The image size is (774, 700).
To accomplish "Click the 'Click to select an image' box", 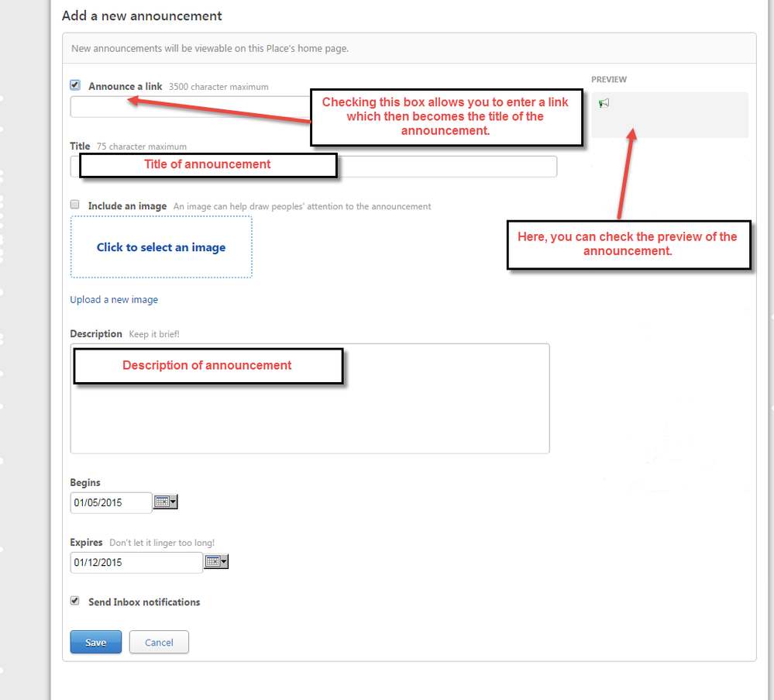I will (x=161, y=247).
